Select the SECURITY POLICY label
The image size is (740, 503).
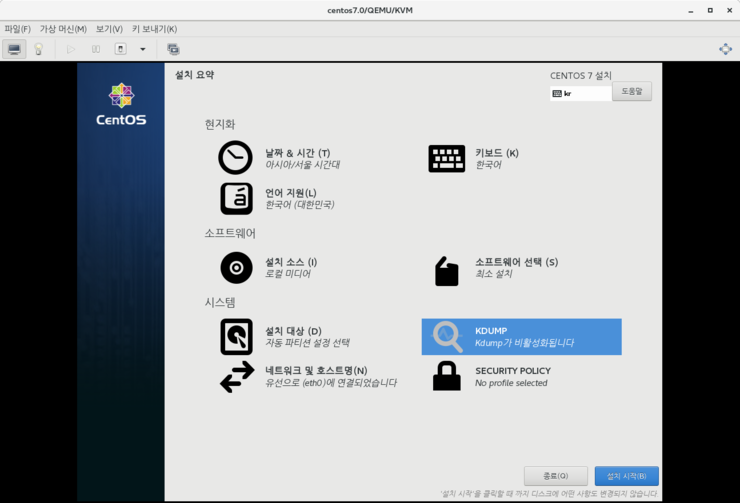coord(513,371)
